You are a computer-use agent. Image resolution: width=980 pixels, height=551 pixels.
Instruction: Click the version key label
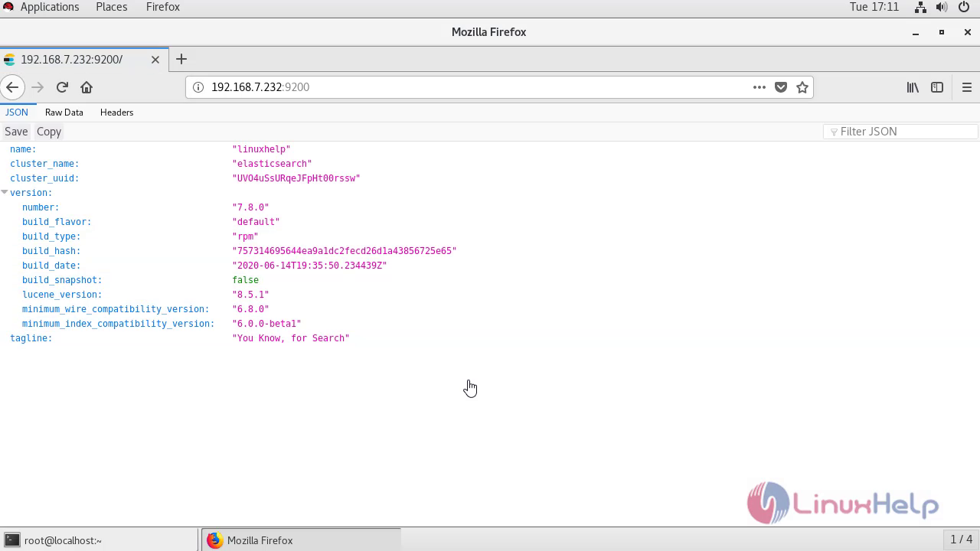click(x=31, y=193)
